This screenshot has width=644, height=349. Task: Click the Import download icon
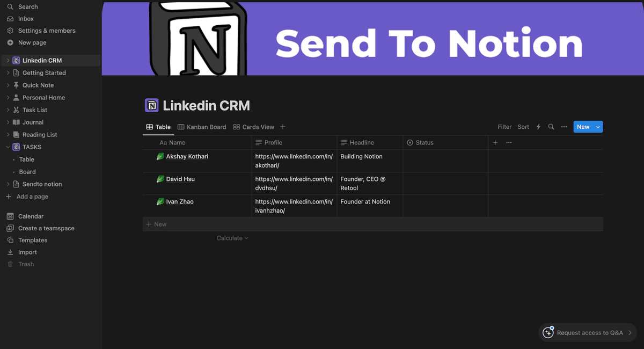click(x=10, y=252)
